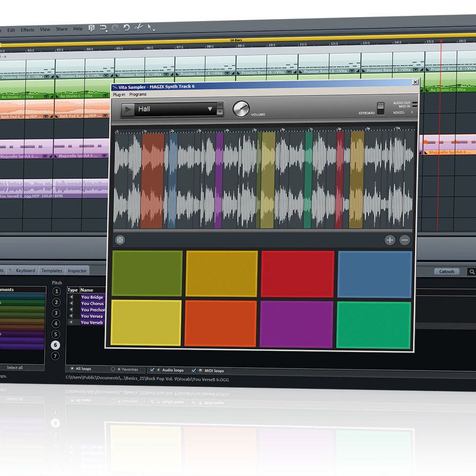Toggle the Audio loops checkbox
This screenshot has height=476, width=476.
[152, 370]
